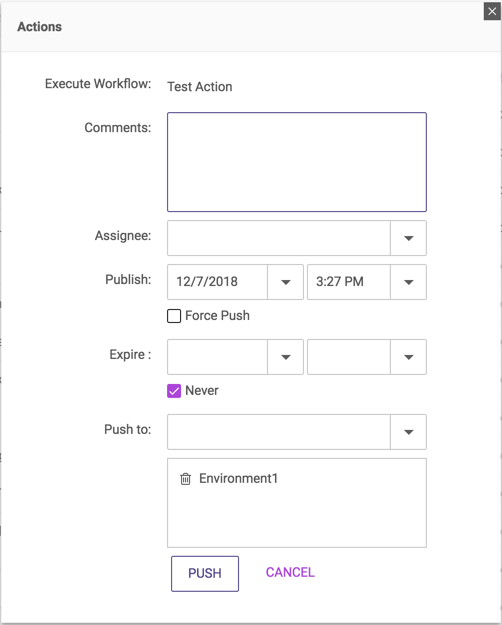Uncheck the Never expire checkbox
502x625 pixels.
point(174,391)
